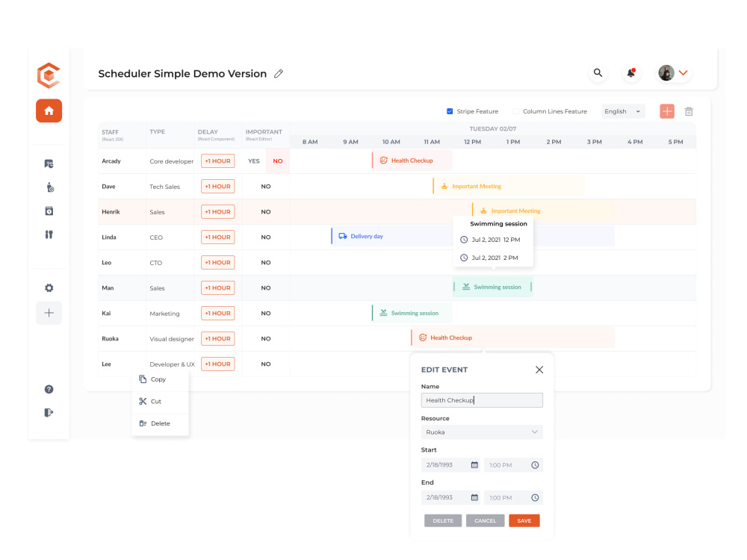Image resolution: width=747 pixels, height=560 pixels.
Task: Enable the Column Lines Feature checkbox
Action: click(515, 111)
